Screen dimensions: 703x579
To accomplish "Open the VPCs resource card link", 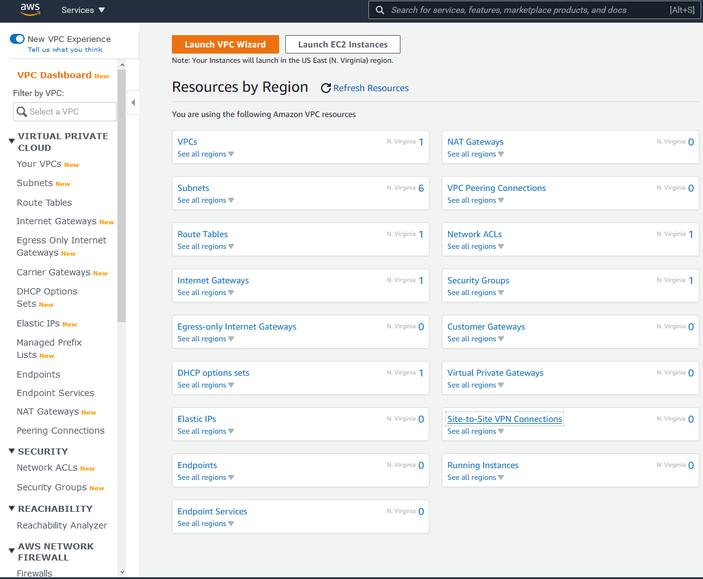I will (187, 142).
